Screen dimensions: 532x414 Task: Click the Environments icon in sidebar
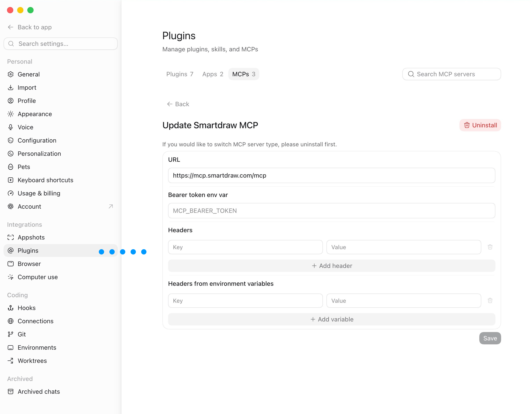coord(10,347)
